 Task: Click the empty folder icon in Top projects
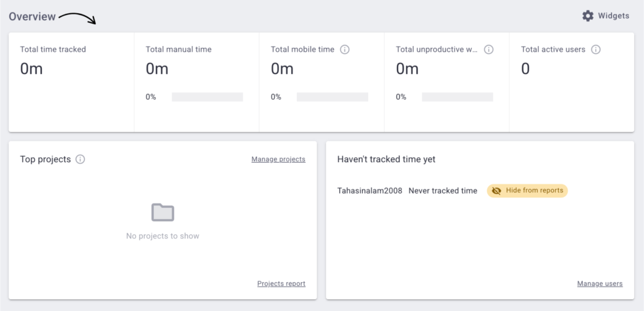point(162,212)
